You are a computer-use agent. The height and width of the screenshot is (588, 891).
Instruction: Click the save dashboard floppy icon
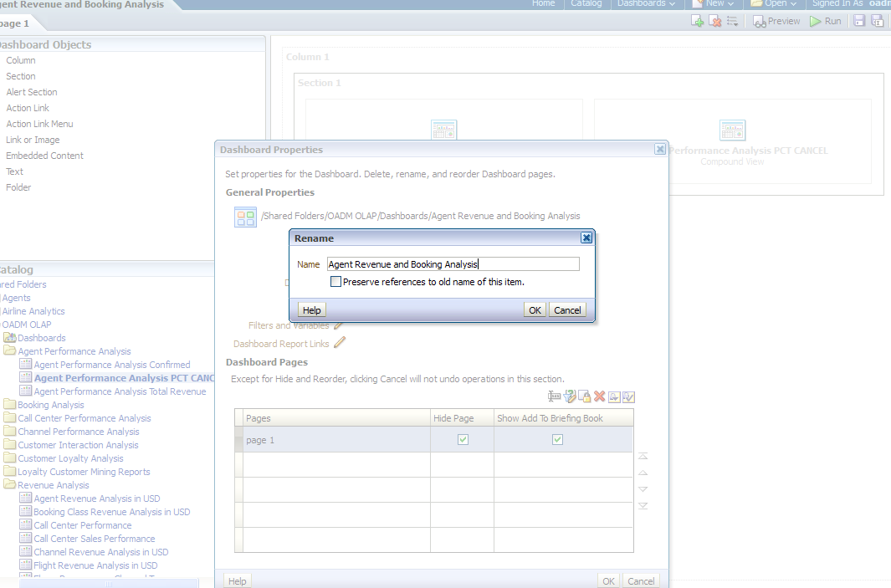858,22
